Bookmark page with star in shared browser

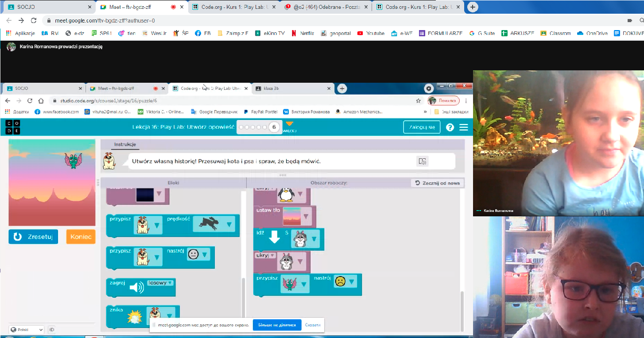click(x=418, y=100)
